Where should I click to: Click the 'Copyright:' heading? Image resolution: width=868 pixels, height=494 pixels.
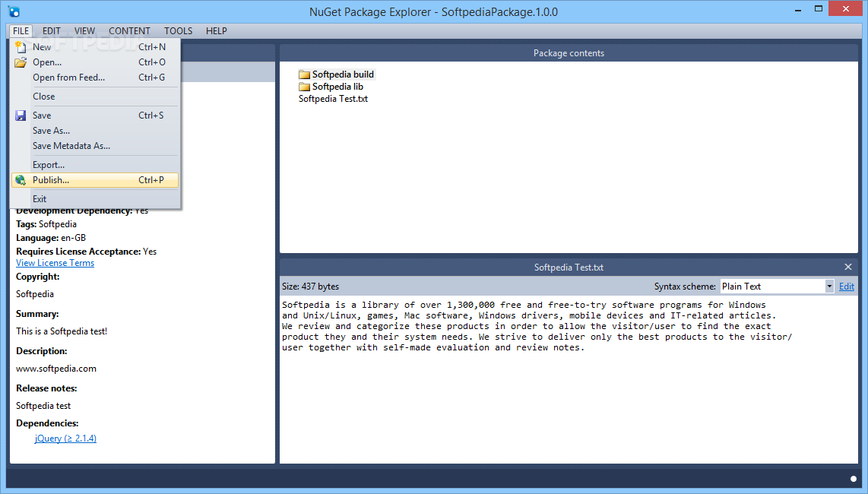[x=38, y=277]
